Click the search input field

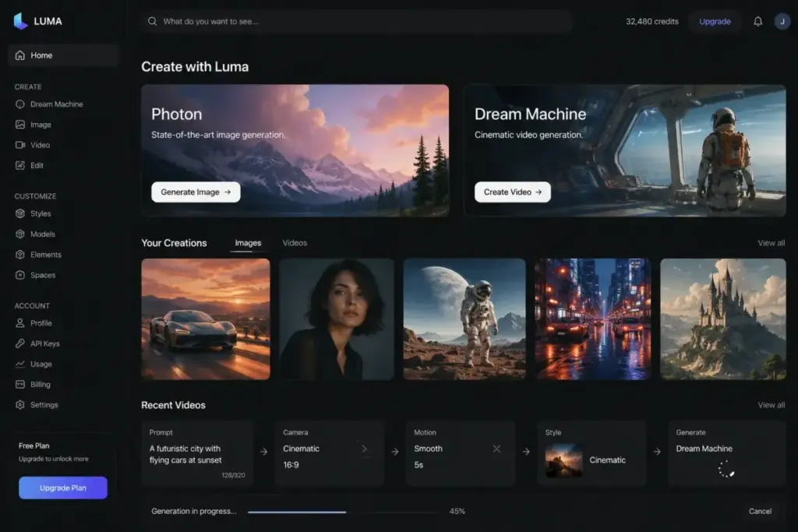pyautogui.click(x=356, y=21)
